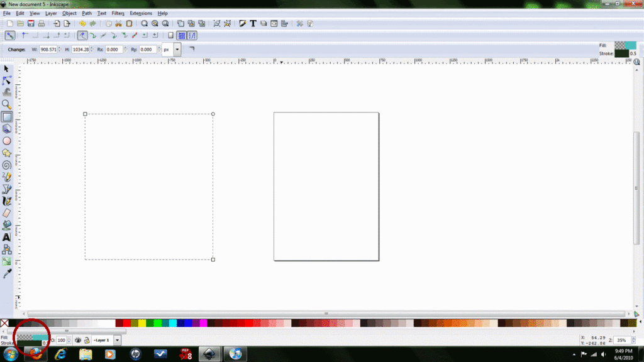Image resolution: width=644 pixels, height=362 pixels.
Task: Open the Layer 1 dropdown
Action: coord(117,340)
